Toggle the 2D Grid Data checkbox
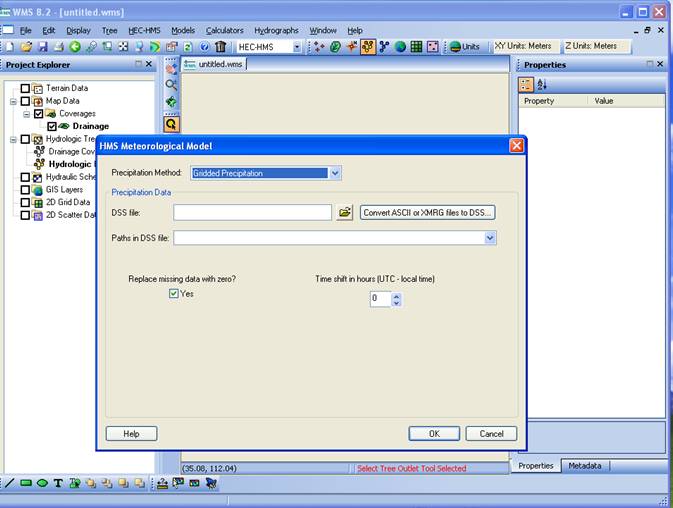The height and width of the screenshot is (508, 673). coord(25,202)
